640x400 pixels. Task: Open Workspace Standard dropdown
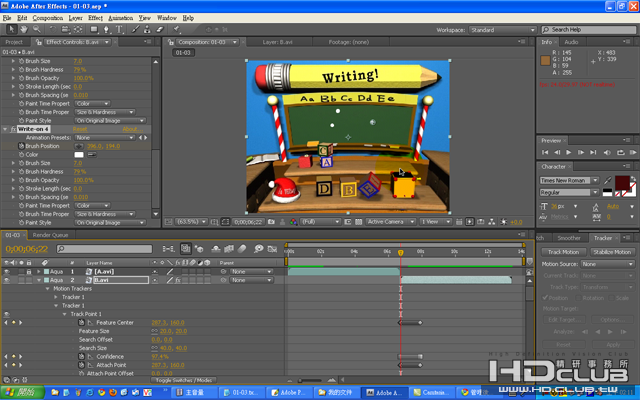pos(502,30)
